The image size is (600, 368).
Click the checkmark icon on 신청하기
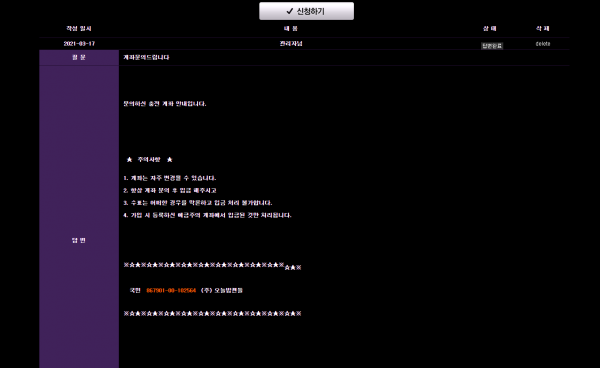click(x=290, y=11)
